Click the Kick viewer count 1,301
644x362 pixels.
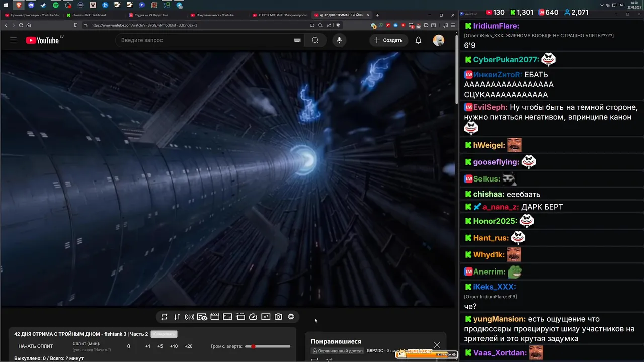click(522, 12)
